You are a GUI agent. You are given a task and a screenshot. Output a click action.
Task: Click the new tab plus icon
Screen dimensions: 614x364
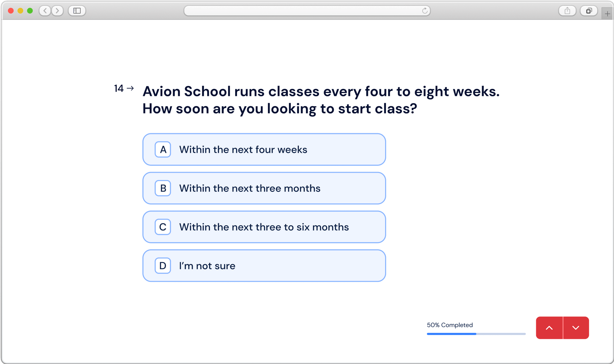(607, 14)
